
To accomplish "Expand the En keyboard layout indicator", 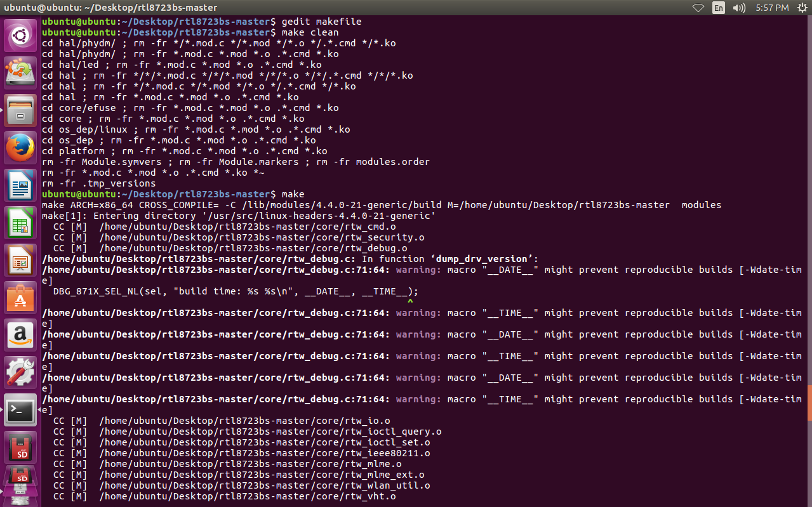I will [x=719, y=8].
